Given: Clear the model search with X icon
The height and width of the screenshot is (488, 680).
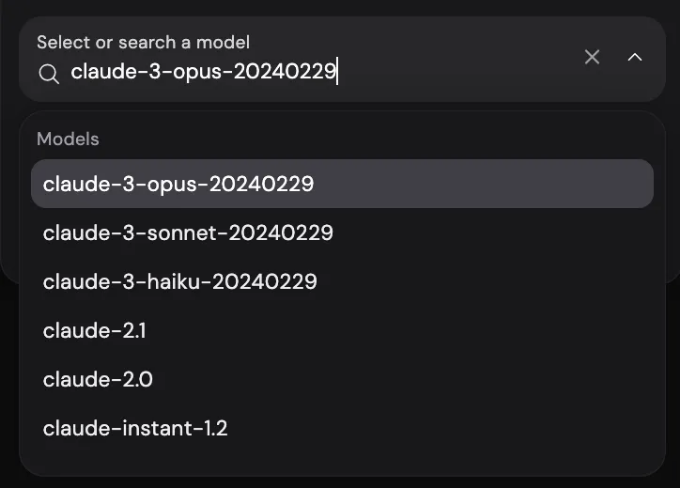Looking at the screenshot, I should coord(592,57).
